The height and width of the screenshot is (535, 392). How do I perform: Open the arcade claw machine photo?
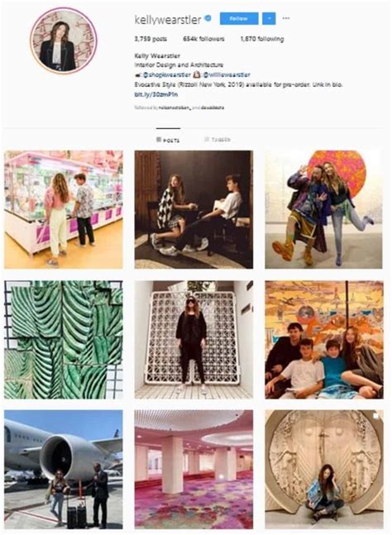[64, 209]
